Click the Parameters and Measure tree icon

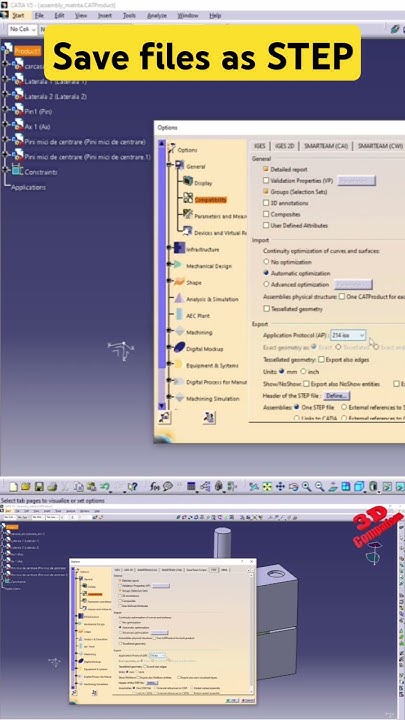(x=188, y=214)
